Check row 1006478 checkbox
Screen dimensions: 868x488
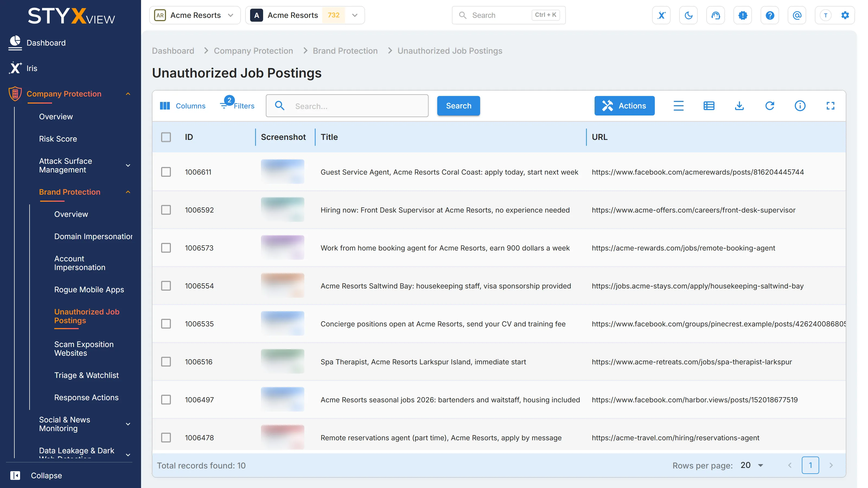pyautogui.click(x=166, y=438)
